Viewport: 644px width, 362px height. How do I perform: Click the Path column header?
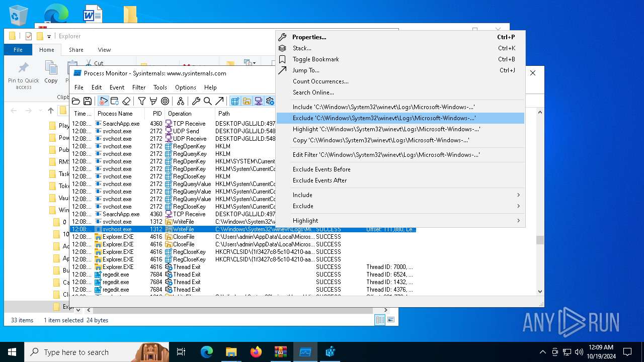click(x=246, y=114)
